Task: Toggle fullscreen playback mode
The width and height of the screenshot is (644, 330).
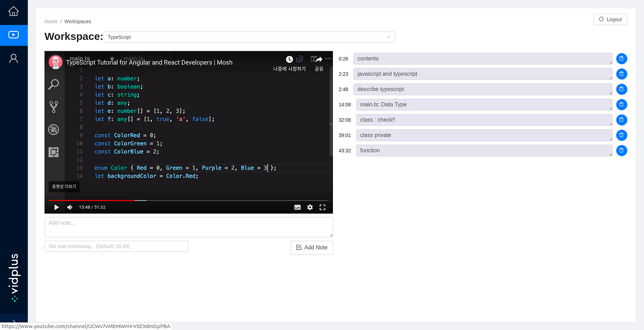Action: pyautogui.click(x=322, y=207)
